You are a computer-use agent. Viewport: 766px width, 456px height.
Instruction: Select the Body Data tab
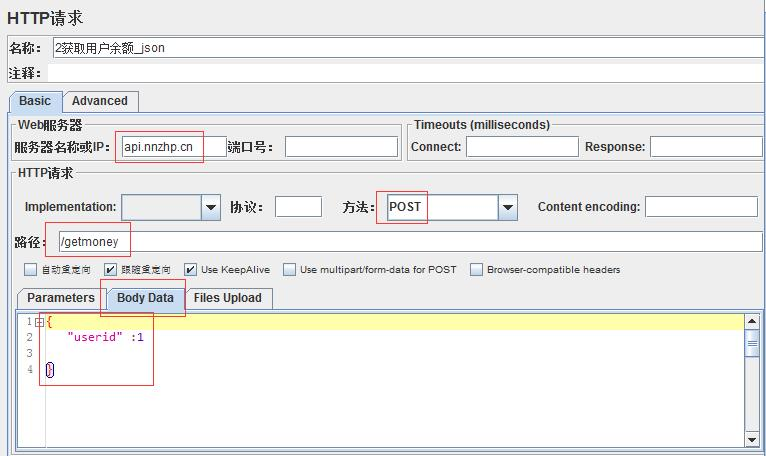click(x=145, y=298)
